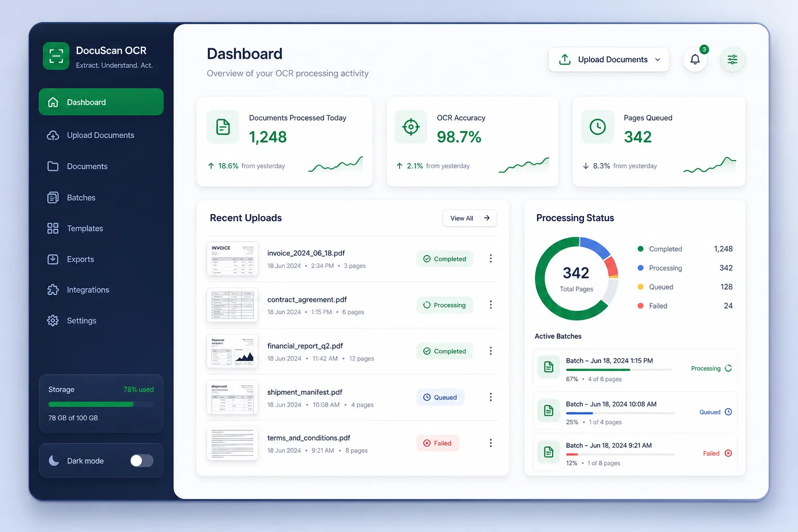Open options menu for terms_and_conditions.pdf
The width and height of the screenshot is (798, 532).
(x=490, y=443)
